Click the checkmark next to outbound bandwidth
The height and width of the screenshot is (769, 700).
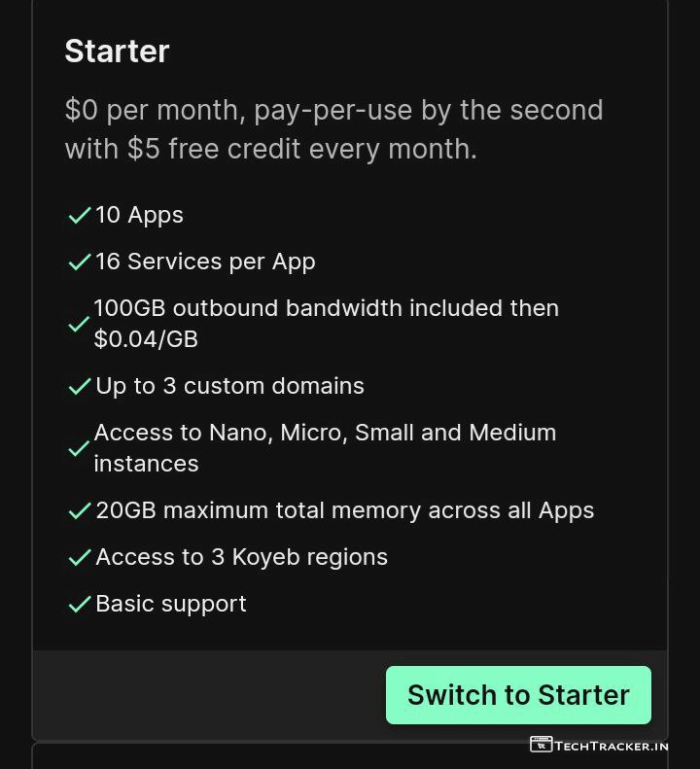(79, 324)
